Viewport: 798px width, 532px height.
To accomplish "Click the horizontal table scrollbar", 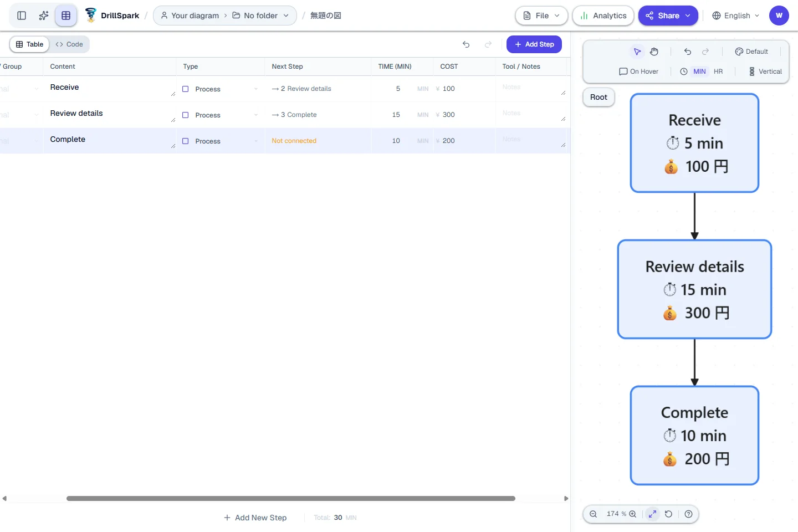I will click(291, 498).
